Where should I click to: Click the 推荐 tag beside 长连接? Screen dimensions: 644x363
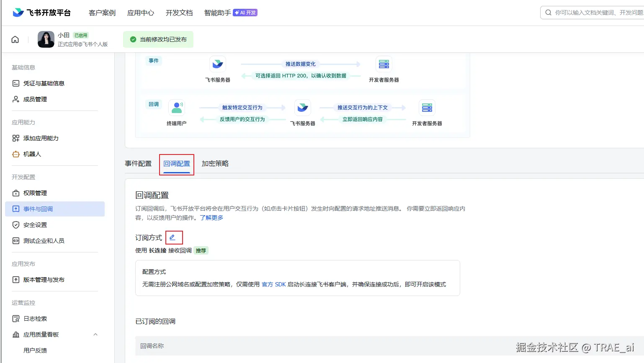(201, 250)
